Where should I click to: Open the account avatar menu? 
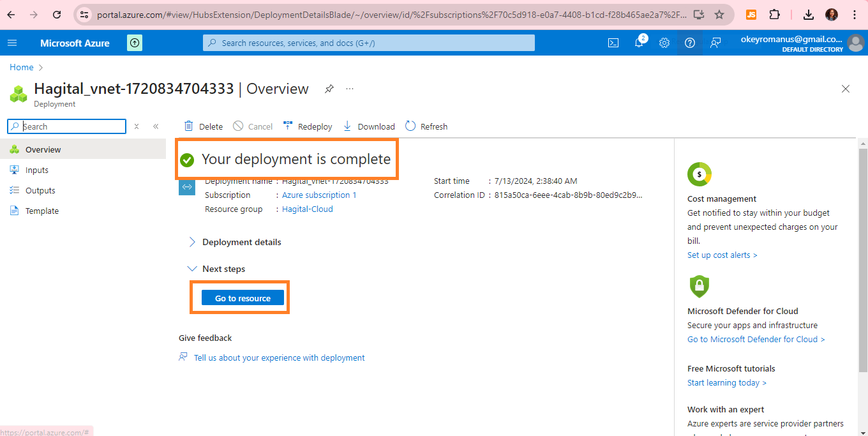855,43
